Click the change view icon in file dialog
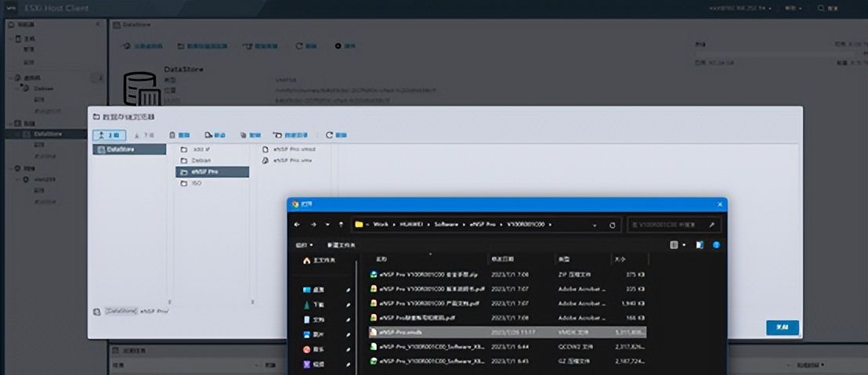Screen dimensions: 868x375 click(674, 244)
